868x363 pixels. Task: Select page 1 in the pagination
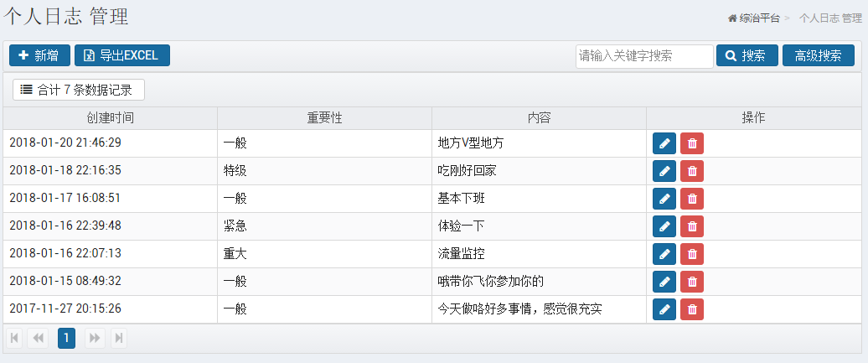66,338
